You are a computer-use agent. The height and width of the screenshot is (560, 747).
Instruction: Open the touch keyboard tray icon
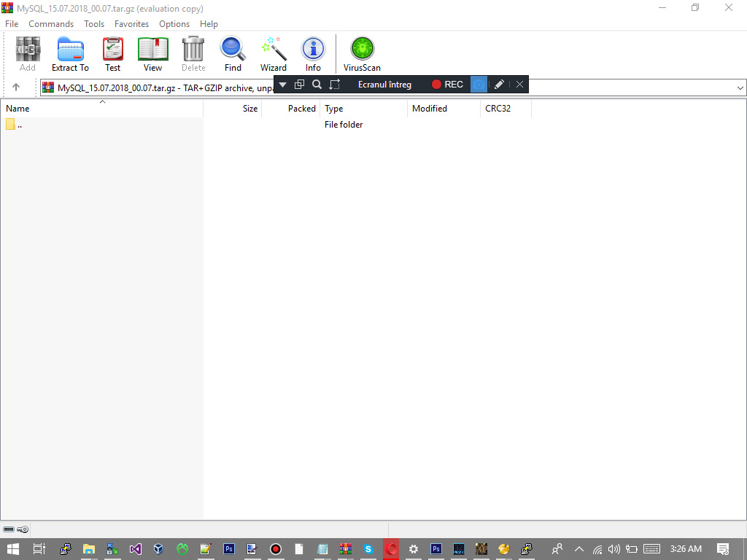click(x=651, y=549)
